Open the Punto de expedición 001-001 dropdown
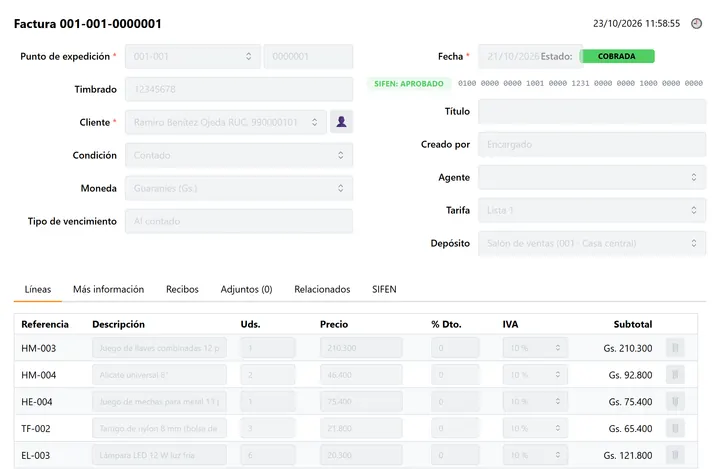720x469 pixels. (193, 57)
